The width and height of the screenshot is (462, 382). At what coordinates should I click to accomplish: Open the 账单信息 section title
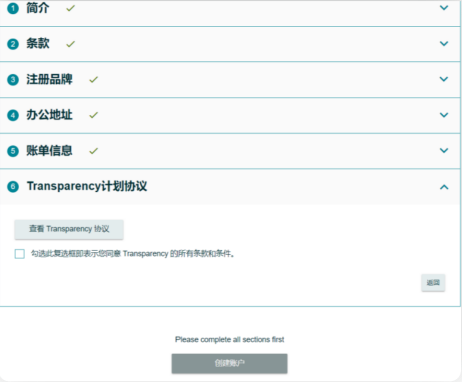pos(49,151)
